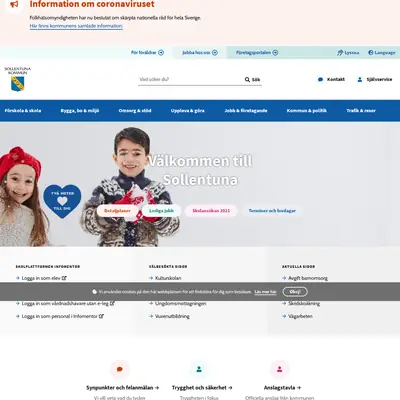Click Läs mer här in cookie banner
The image size is (400, 400).
click(x=265, y=292)
